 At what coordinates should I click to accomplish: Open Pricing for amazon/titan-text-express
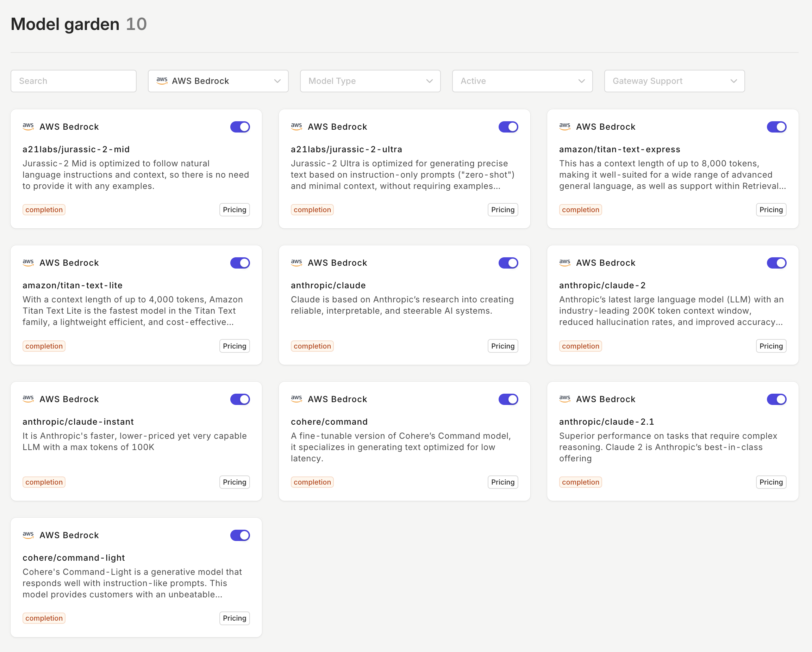tap(770, 210)
